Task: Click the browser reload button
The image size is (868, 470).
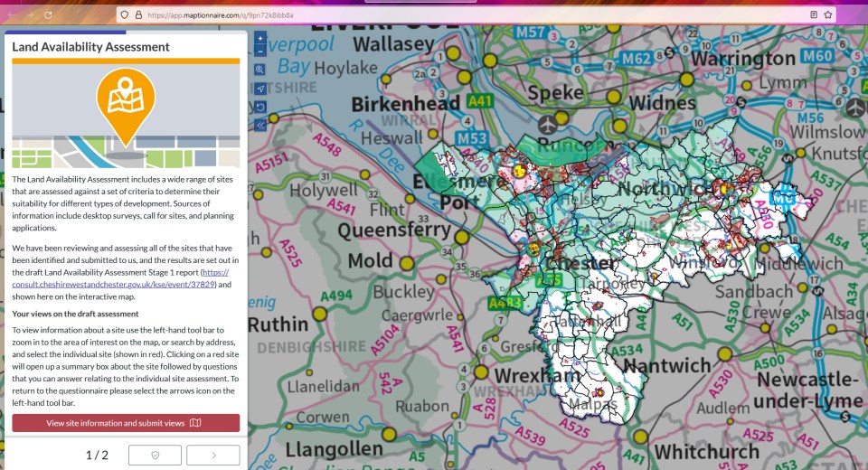Action: [48, 14]
